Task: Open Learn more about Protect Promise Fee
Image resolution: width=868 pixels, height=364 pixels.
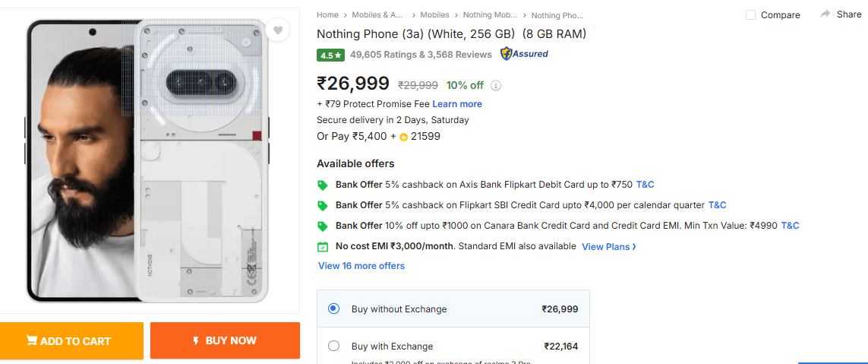Action: [x=457, y=104]
